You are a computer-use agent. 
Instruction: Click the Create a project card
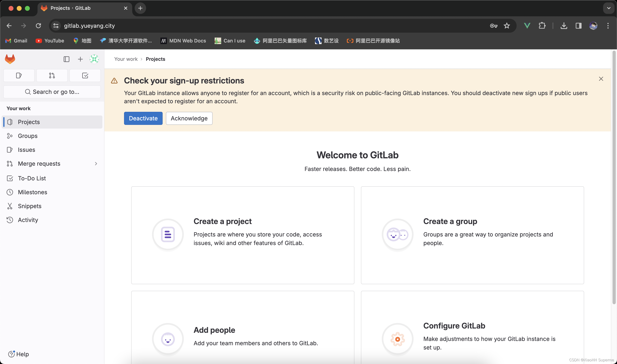(x=243, y=235)
